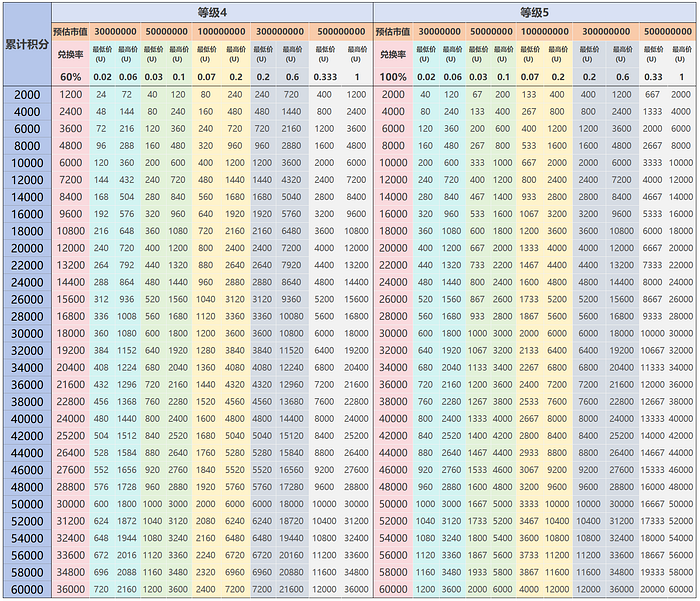700x601 pixels.
Task: Click the 100% exchange rate cell
Action: point(393,77)
